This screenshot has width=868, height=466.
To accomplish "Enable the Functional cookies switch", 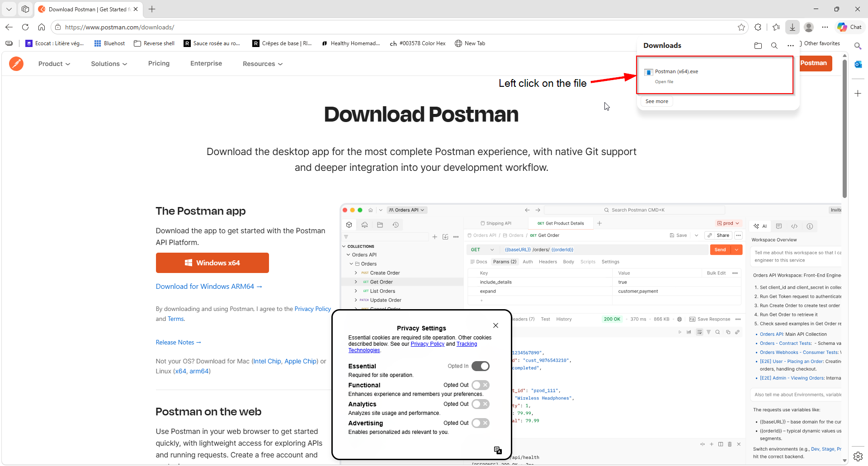I will (481, 385).
